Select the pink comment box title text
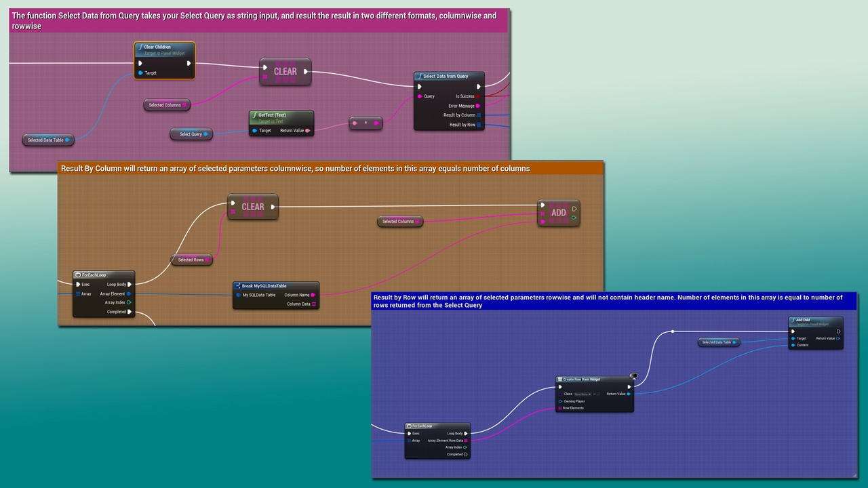 click(254, 20)
